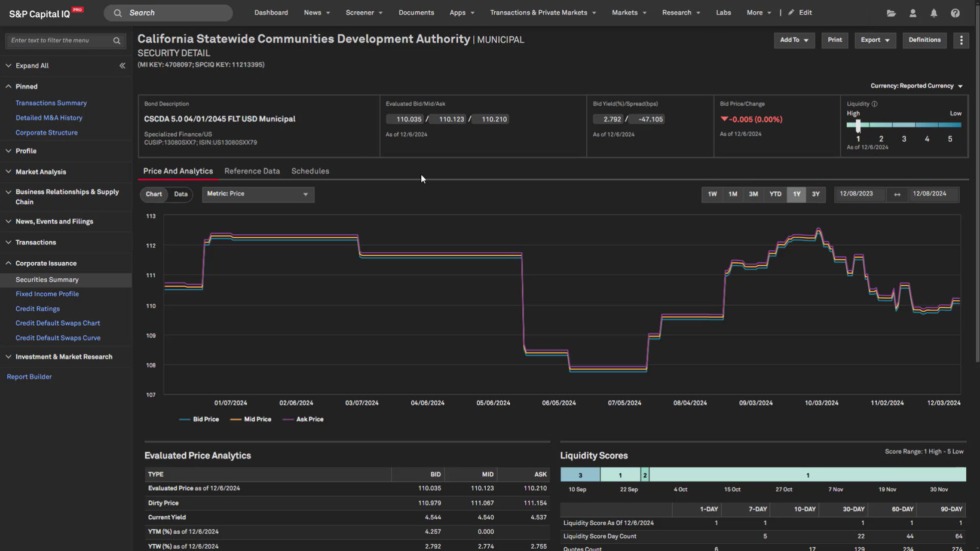The width and height of the screenshot is (980, 551).
Task: Open the News menu
Action: point(317,13)
